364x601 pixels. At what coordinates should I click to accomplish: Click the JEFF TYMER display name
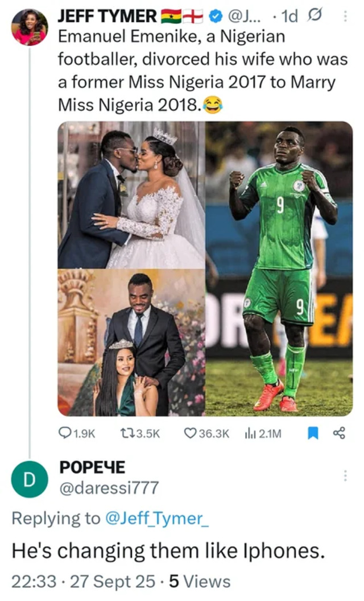(107, 16)
